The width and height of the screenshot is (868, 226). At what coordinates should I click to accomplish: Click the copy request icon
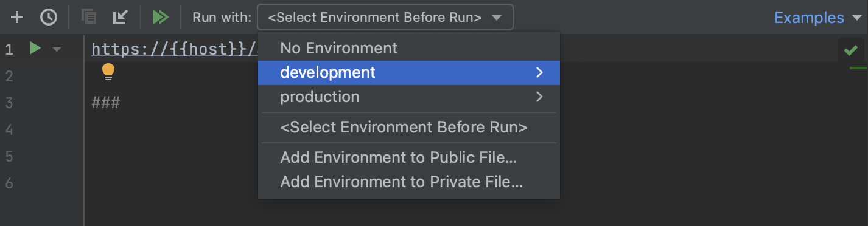click(89, 18)
